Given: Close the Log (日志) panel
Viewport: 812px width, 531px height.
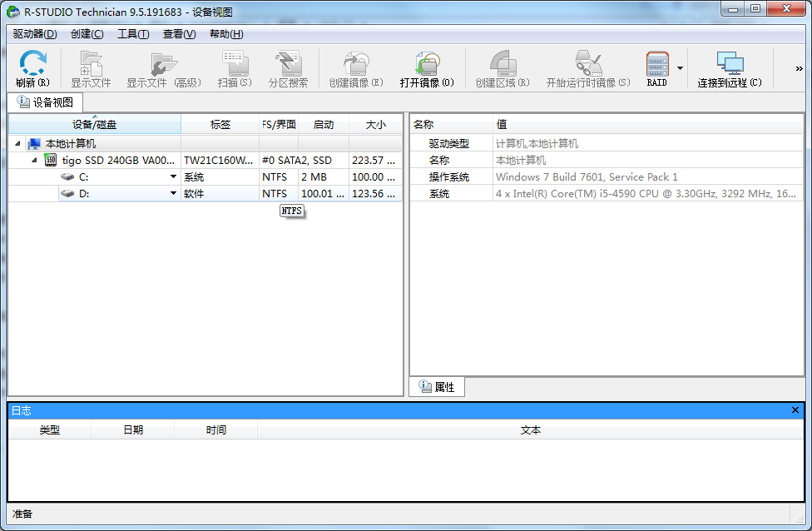Looking at the screenshot, I should (x=795, y=410).
